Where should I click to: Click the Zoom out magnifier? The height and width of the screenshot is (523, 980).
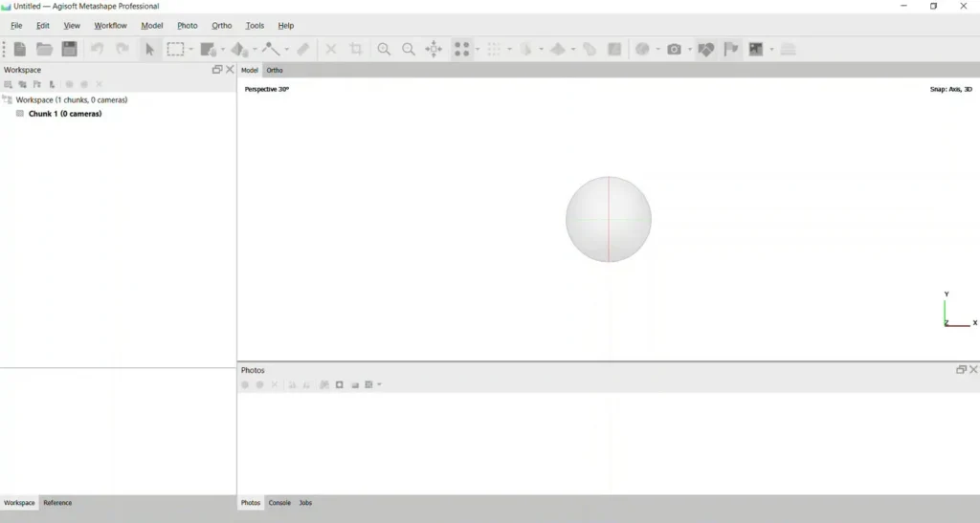tap(408, 49)
